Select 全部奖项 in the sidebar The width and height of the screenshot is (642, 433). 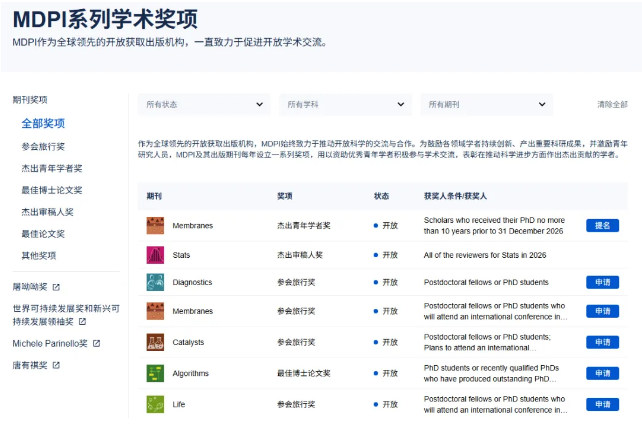point(43,123)
